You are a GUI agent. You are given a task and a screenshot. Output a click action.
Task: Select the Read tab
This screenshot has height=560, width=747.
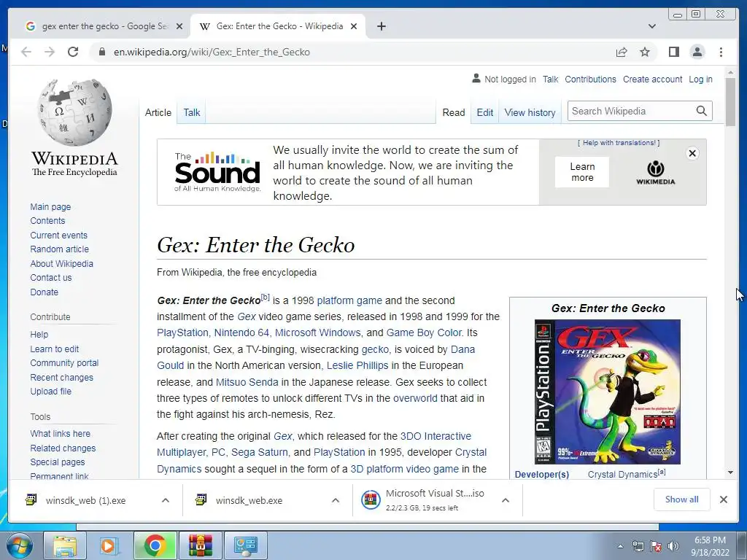(x=454, y=112)
